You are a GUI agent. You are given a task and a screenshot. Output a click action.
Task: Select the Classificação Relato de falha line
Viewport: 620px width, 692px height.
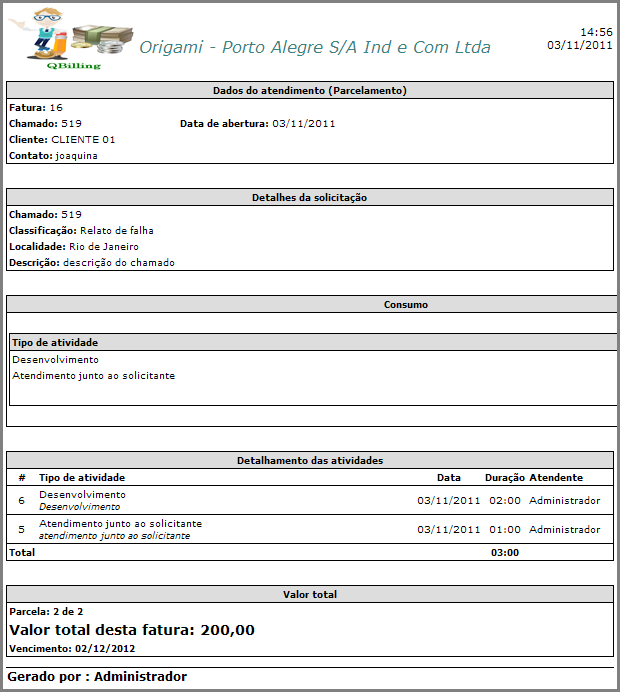[81, 231]
